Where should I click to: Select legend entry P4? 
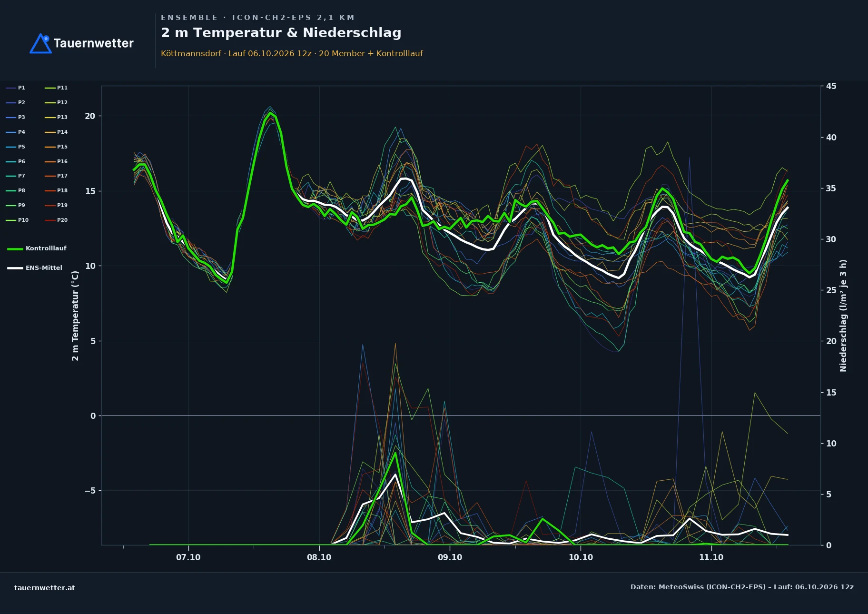[15, 132]
